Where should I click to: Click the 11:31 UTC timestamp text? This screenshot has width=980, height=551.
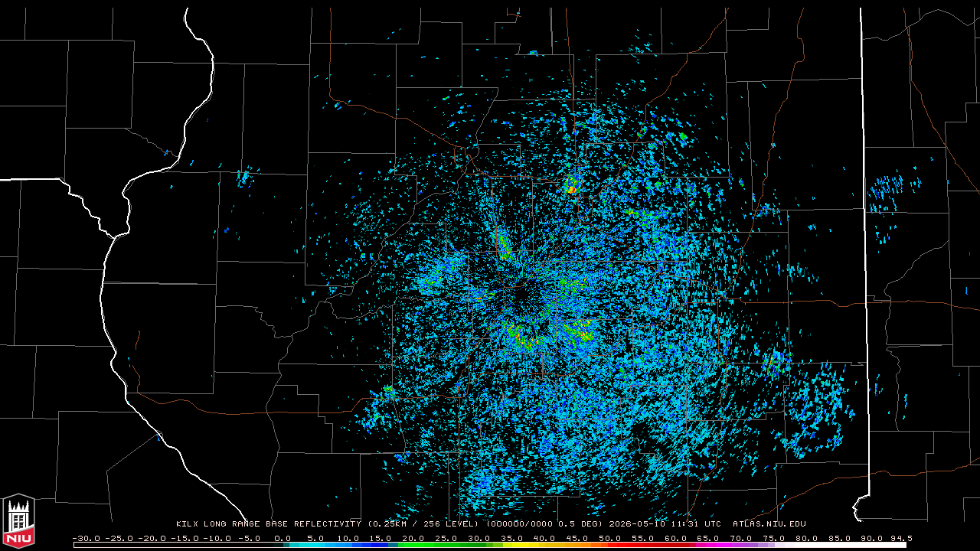coord(689,524)
